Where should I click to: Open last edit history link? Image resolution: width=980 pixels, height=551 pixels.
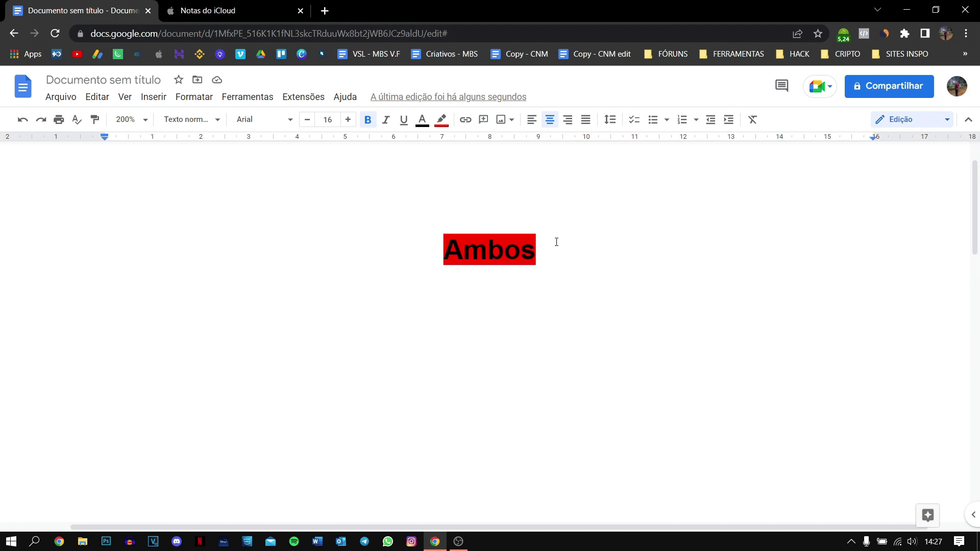pos(448,97)
